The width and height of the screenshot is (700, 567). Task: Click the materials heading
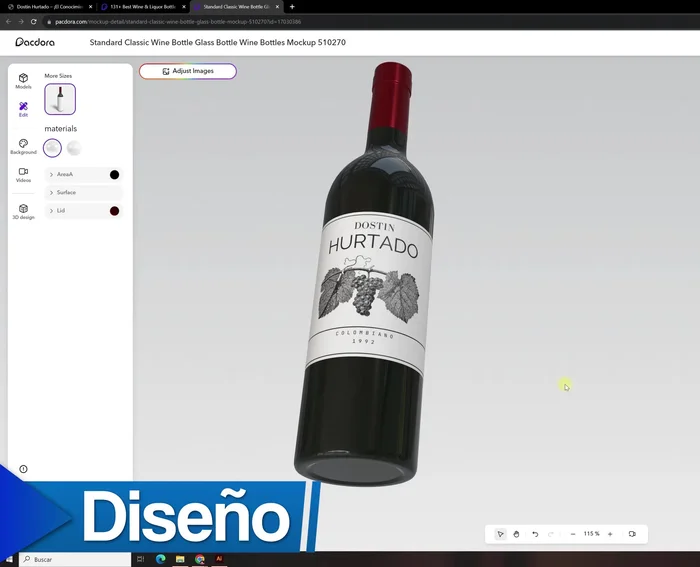click(61, 129)
